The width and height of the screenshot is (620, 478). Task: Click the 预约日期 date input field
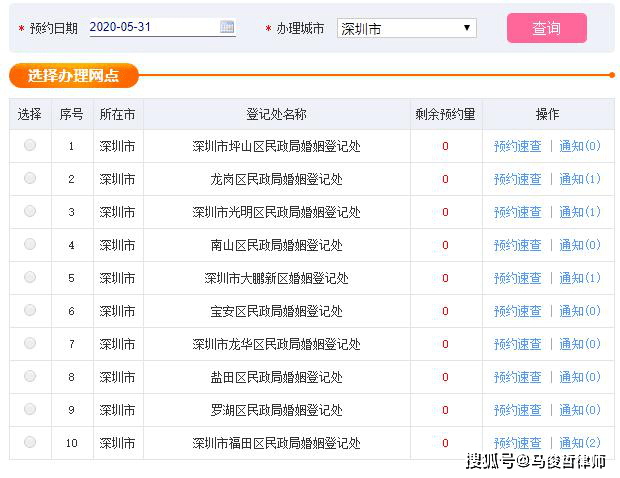pyautogui.click(x=163, y=27)
